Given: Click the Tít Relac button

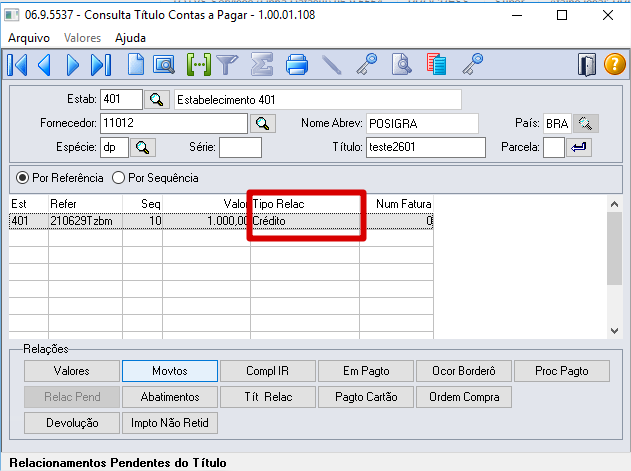Looking at the screenshot, I should (x=268, y=397).
